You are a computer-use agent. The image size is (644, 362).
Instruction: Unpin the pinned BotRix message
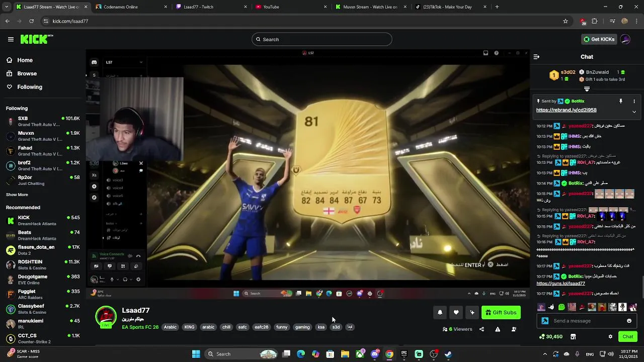621,101
